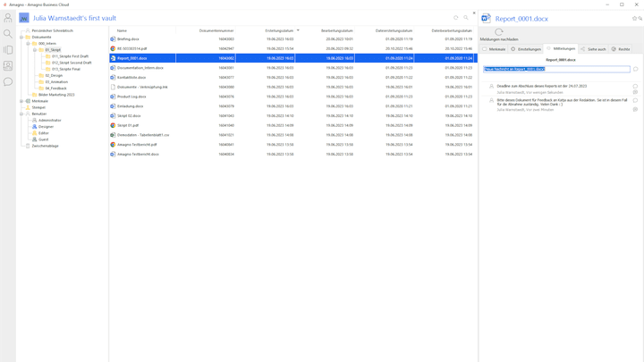The image size is (644, 362).
Task: Collapse the 01_Skript folder node
Action: pyautogui.click(x=35, y=50)
